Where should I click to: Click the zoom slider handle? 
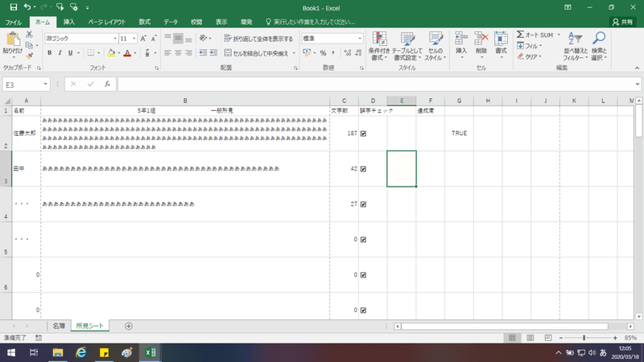584,338
